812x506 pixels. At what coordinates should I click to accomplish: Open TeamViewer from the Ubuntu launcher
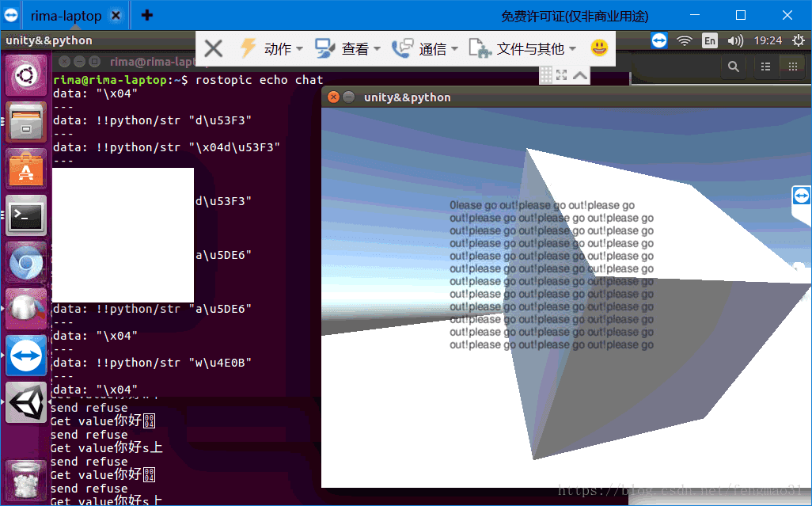(x=25, y=356)
